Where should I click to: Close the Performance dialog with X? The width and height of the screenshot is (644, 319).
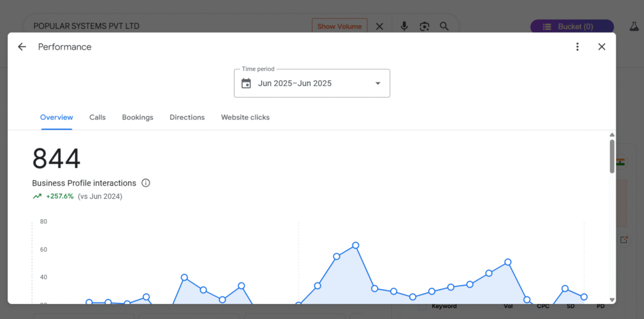(602, 47)
